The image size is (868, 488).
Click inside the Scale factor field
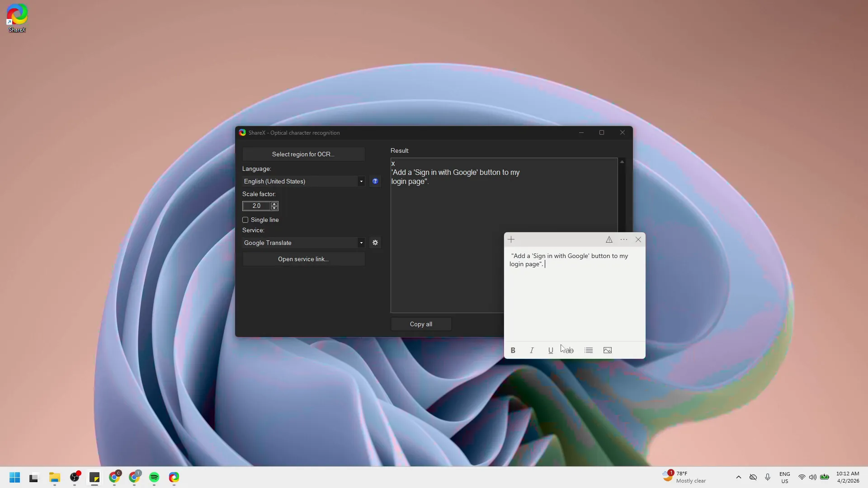pyautogui.click(x=256, y=206)
